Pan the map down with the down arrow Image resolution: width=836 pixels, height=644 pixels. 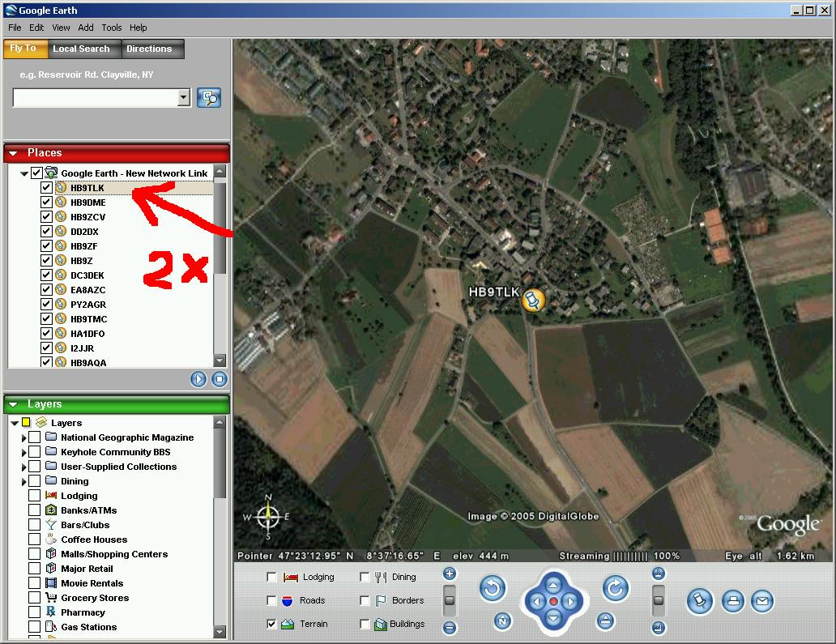(x=553, y=618)
